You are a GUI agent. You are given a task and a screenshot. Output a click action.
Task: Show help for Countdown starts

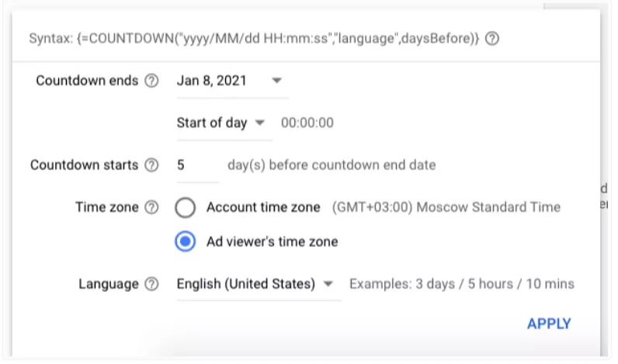point(151,165)
